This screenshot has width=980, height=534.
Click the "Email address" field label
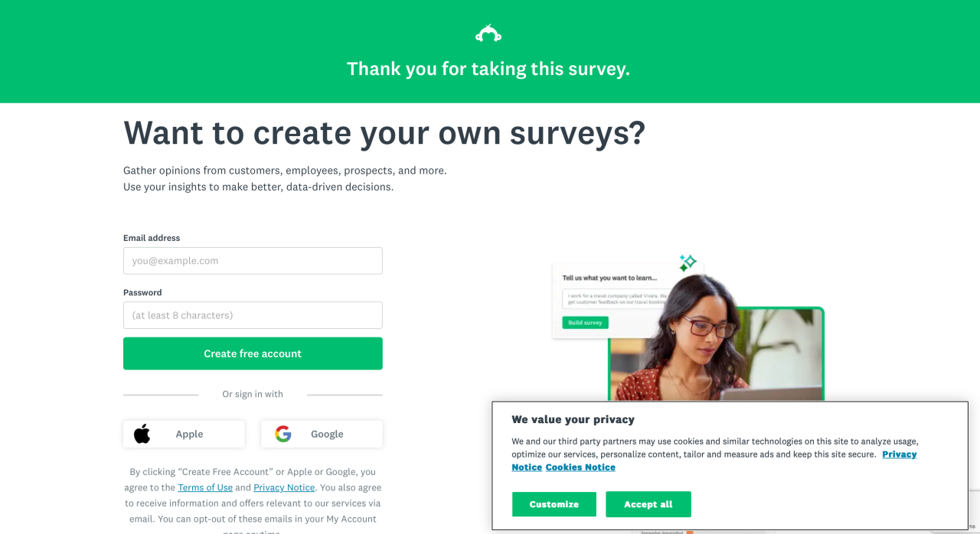pyautogui.click(x=152, y=238)
